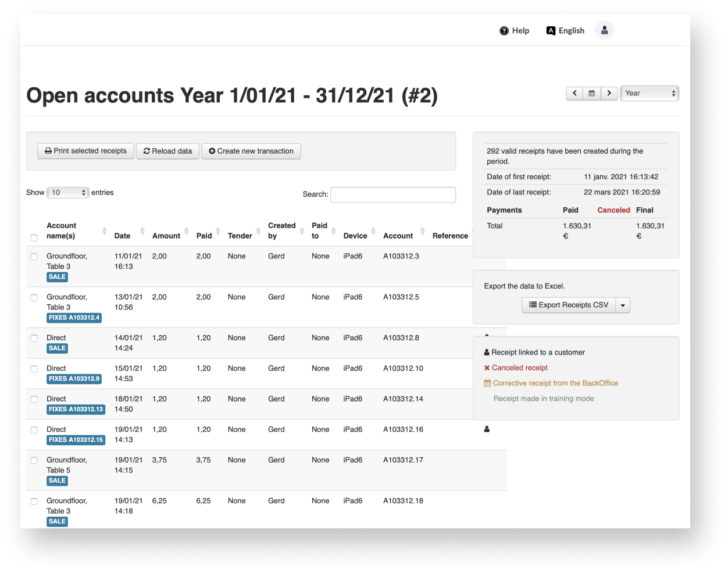728x572 pixels.
Task: Click Print selected receipts button
Action: coord(86,151)
